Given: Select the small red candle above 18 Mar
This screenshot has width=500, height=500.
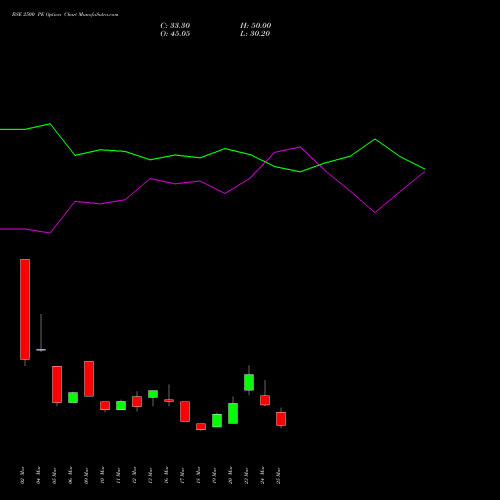Looking at the screenshot, I should [x=201, y=427].
